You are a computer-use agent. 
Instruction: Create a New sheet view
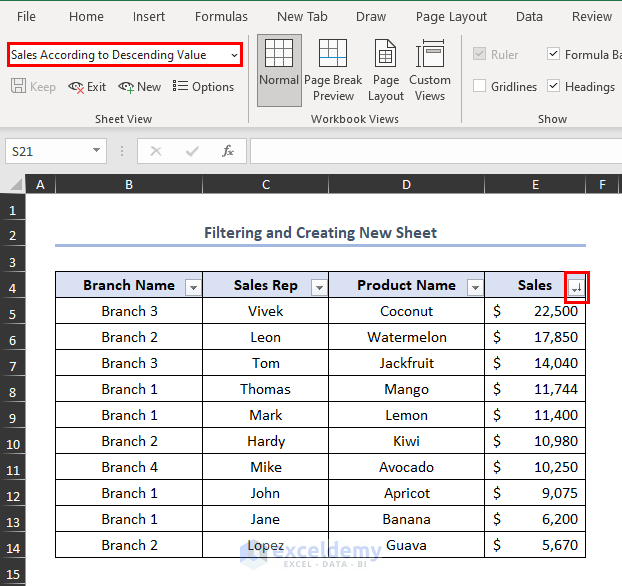pyautogui.click(x=139, y=87)
